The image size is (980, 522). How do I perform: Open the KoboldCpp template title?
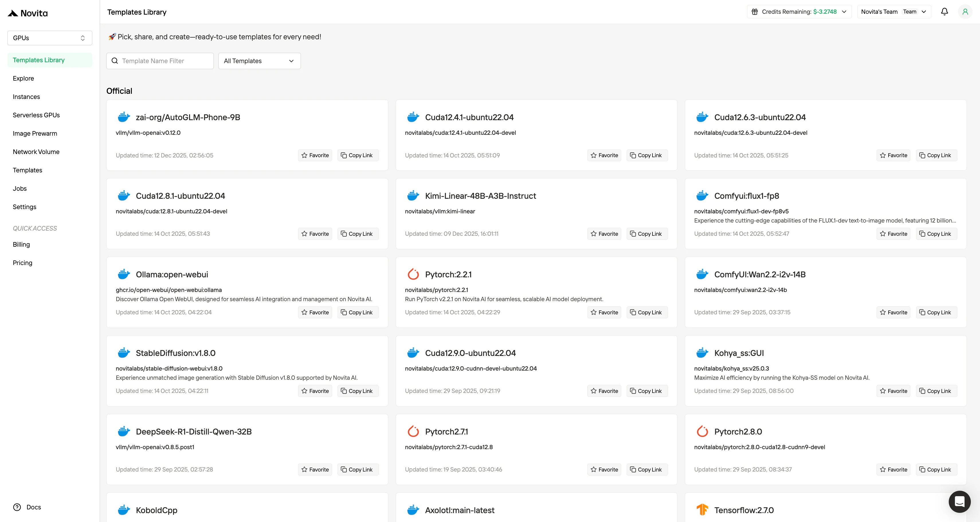[x=156, y=511]
